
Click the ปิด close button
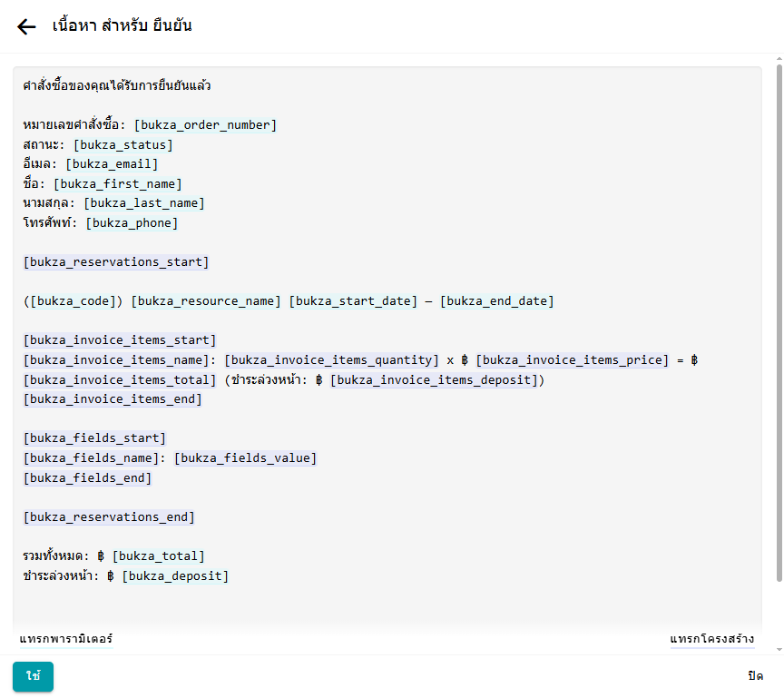[755, 677]
